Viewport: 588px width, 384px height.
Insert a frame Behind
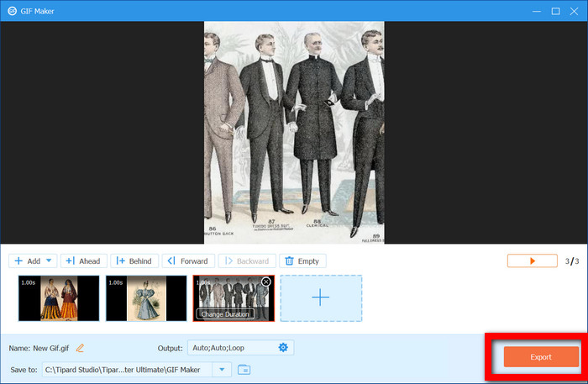[134, 261]
